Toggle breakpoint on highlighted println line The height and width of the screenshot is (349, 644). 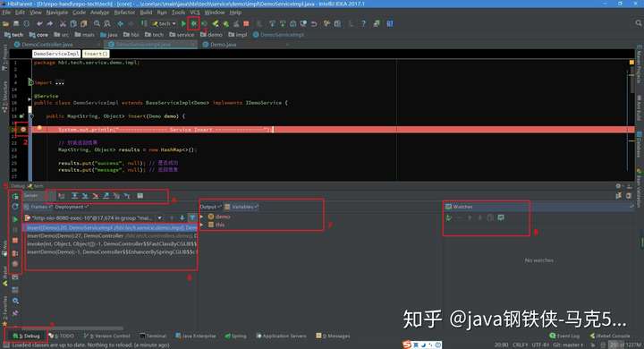point(23,130)
